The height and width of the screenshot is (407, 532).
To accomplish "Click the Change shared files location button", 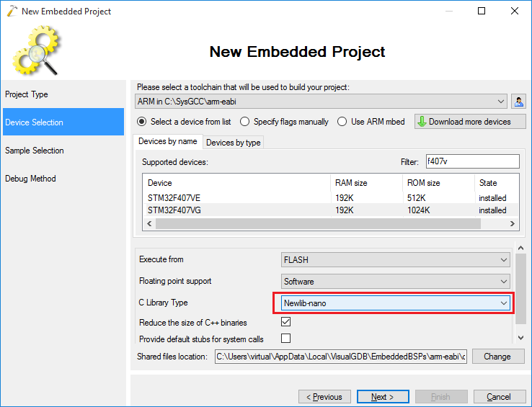I will click(497, 357).
